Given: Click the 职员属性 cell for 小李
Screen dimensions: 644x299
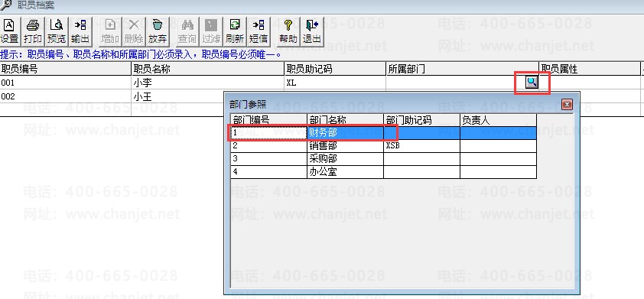Looking at the screenshot, I should (x=590, y=83).
